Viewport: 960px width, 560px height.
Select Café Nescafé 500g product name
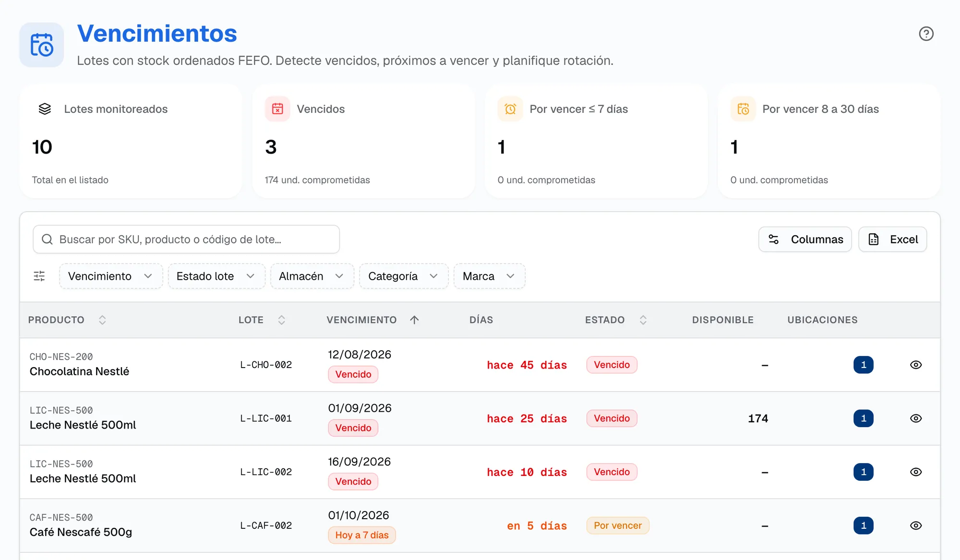(x=81, y=532)
